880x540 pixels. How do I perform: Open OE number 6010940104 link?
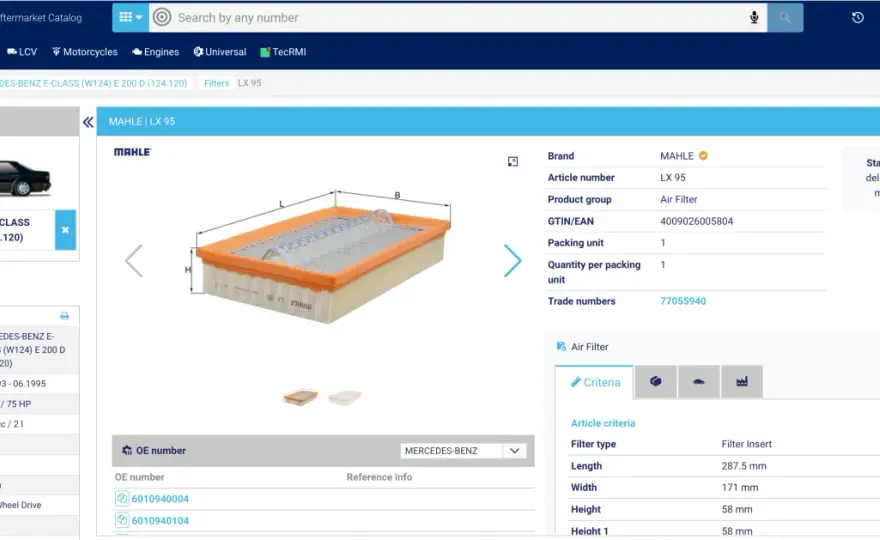click(x=160, y=520)
